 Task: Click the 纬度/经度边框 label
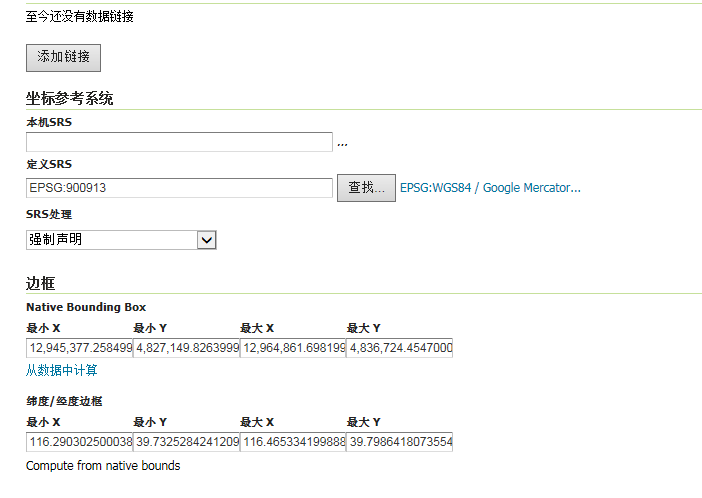(x=64, y=401)
